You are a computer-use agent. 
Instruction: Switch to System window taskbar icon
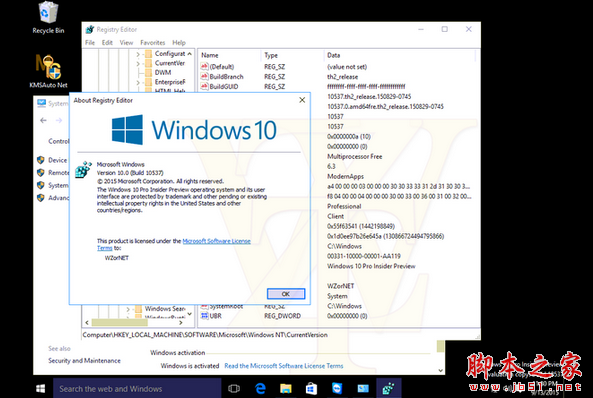point(363,389)
